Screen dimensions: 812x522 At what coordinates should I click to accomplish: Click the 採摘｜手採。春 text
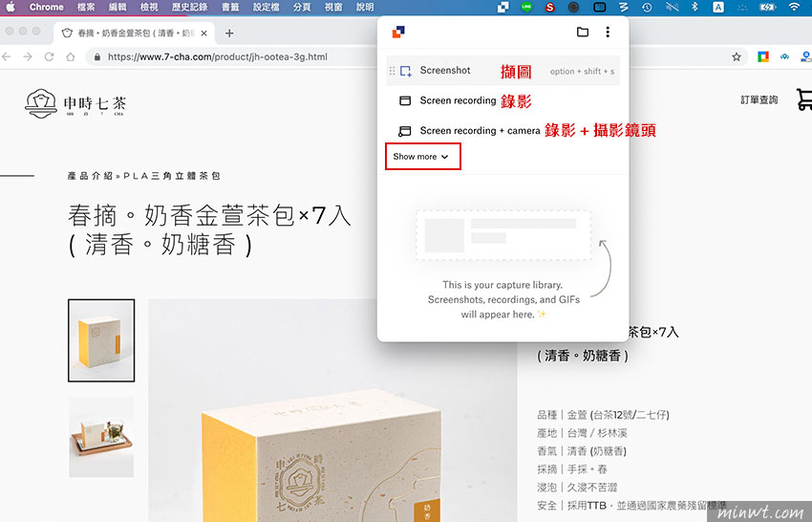pos(572,469)
